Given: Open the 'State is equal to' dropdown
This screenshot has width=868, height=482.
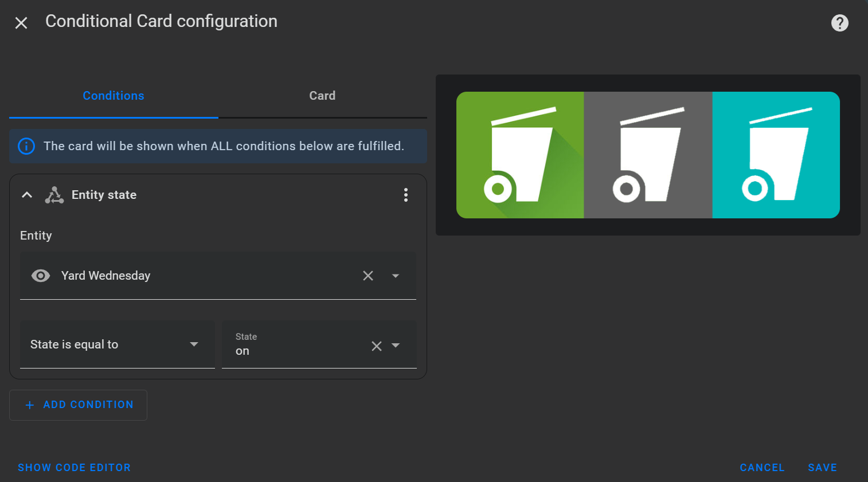Looking at the screenshot, I should point(117,344).
